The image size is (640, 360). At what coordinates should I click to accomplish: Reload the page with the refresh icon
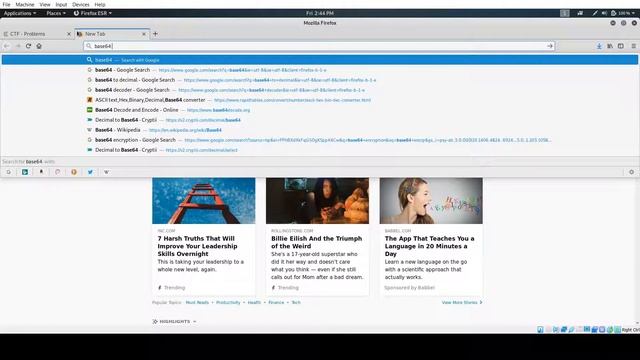click(x=28, y=46)
